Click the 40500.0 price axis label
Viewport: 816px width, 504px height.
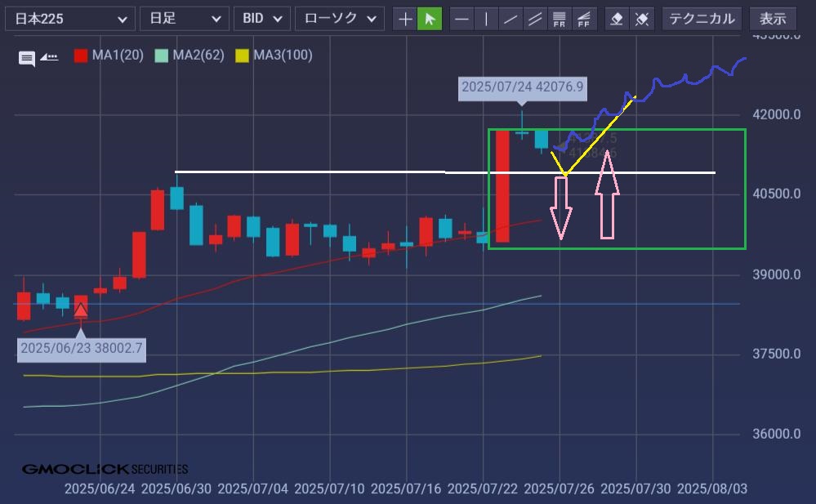click(777, 194)
